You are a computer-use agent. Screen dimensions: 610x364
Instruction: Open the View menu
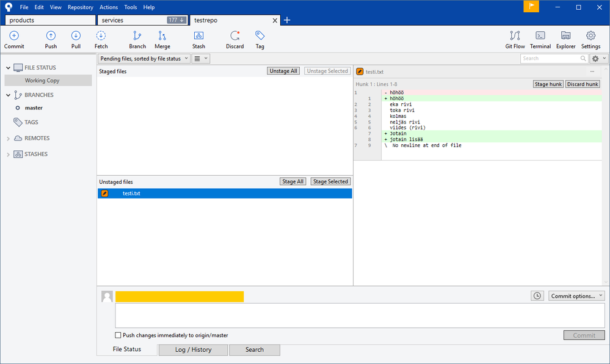click(56, 7)
